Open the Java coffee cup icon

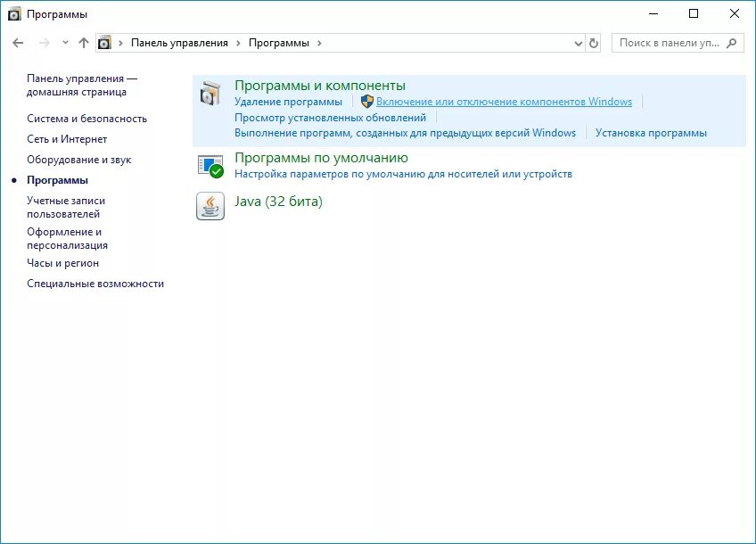click(210, 206)
